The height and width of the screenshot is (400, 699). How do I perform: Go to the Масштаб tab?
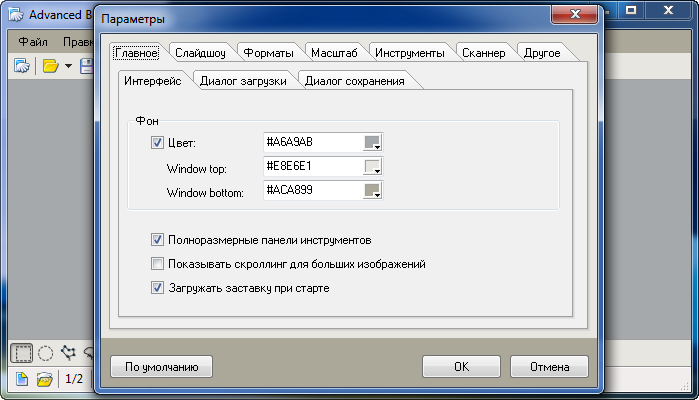334,53
